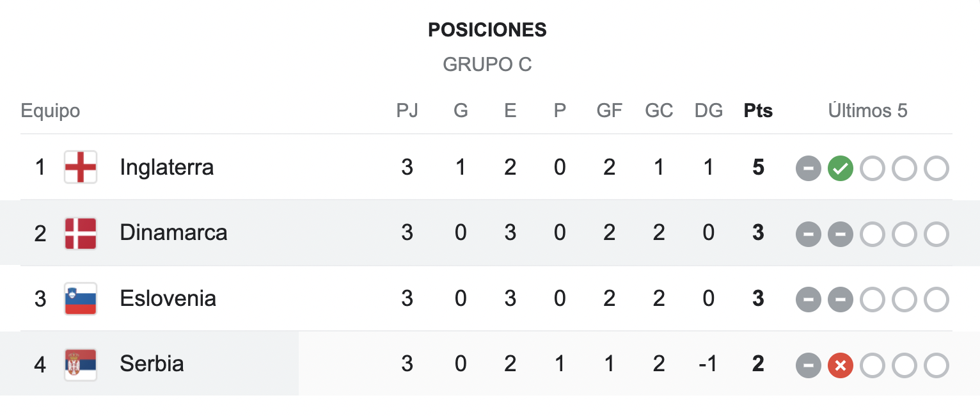Click the England flag icon

click(81, 167)
